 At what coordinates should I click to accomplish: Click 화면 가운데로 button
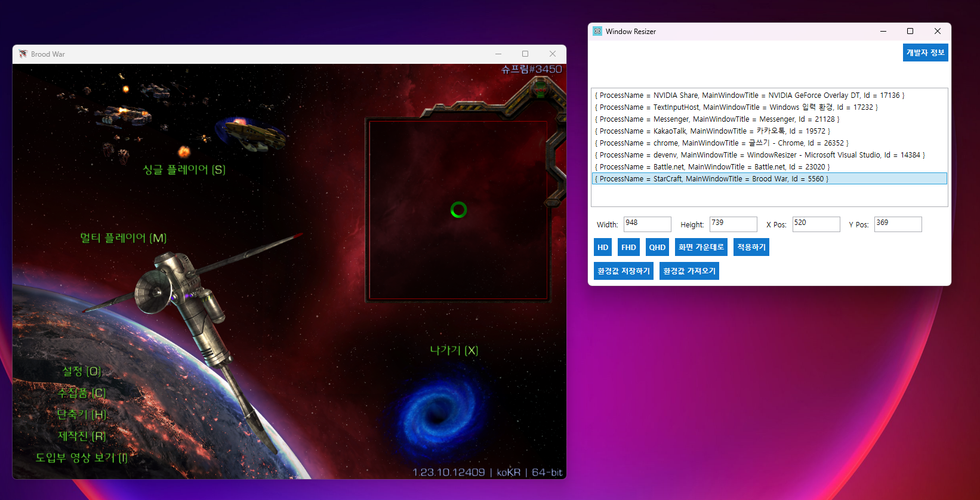pos(701,247)
